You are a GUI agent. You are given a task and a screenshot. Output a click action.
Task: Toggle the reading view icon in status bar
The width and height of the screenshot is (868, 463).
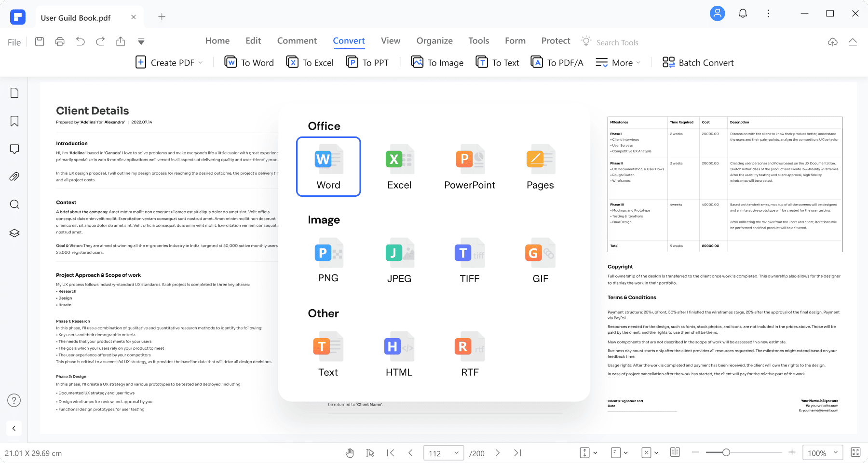(675, 452)
